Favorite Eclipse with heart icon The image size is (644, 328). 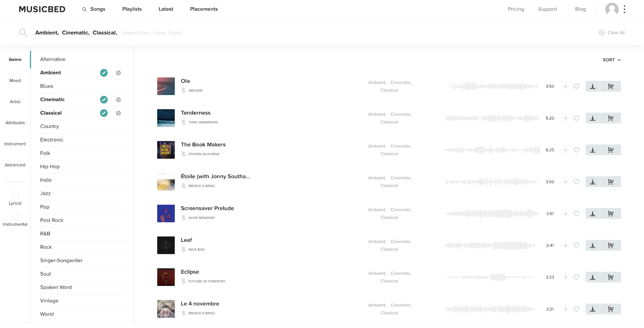point(576,277)
